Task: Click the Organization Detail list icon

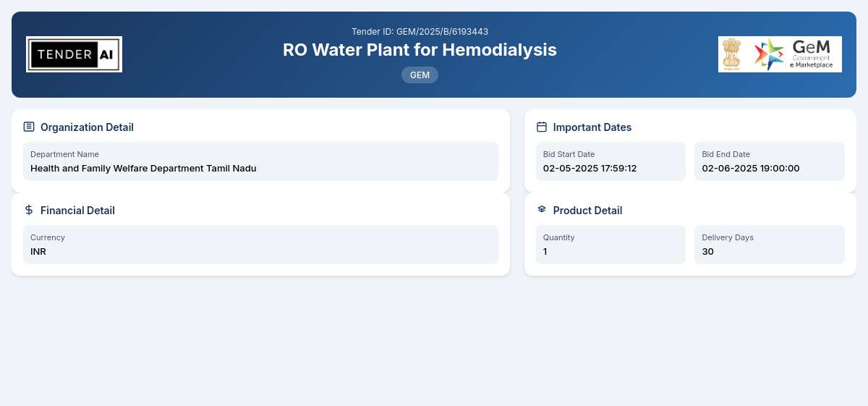Action: tap(29, 127)
